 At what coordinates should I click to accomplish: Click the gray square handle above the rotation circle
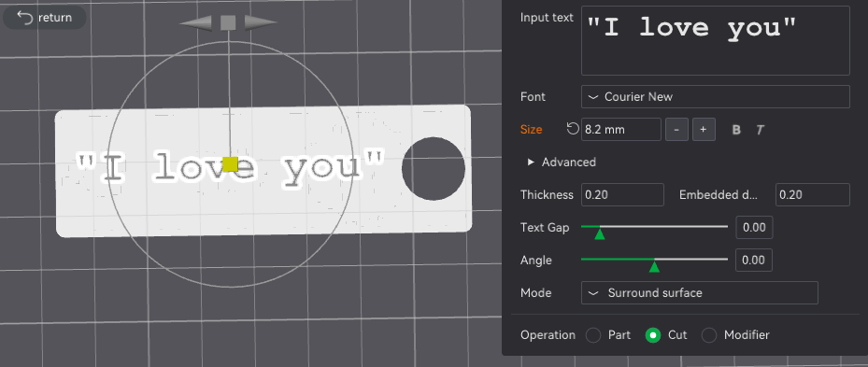tap(229, 22)
